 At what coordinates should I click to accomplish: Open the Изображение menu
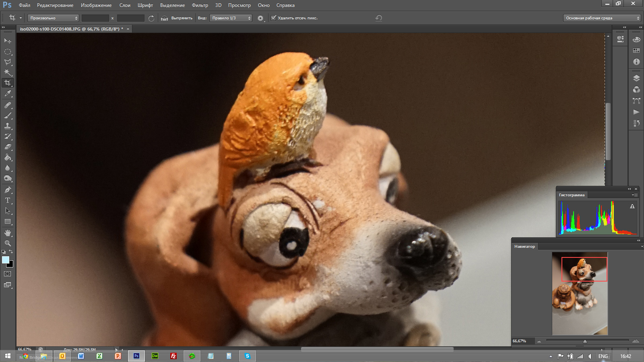[x=96, y=5]
